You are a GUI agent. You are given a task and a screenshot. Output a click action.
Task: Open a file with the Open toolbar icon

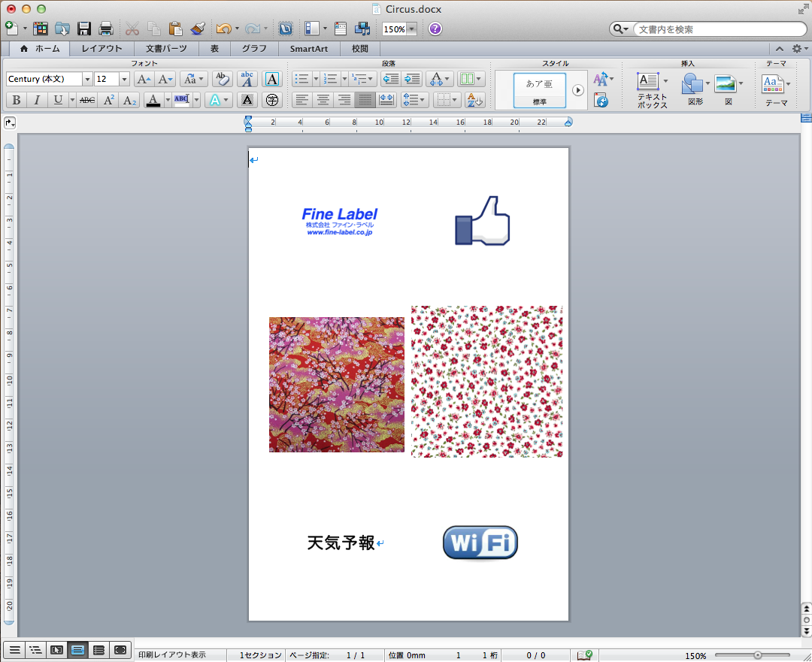tap(62, 29)
